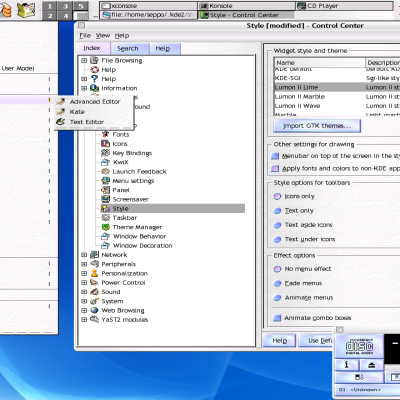Open the Help menu in menu bar
This screenshot has width=400, height=400.
pyautogui.click(x=122, y=36)
